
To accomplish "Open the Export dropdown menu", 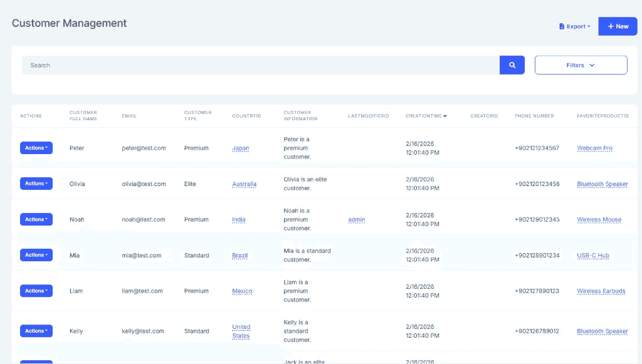I will 574,26.
